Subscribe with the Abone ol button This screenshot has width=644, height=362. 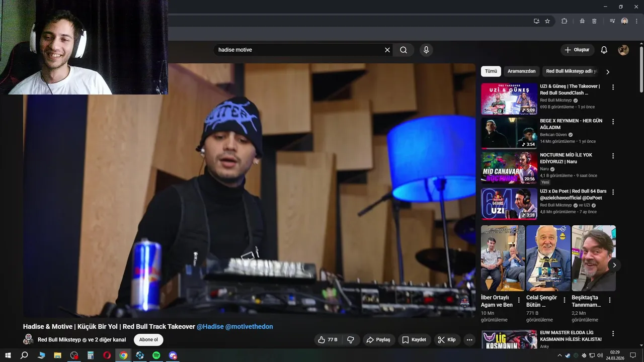(148, 340)
